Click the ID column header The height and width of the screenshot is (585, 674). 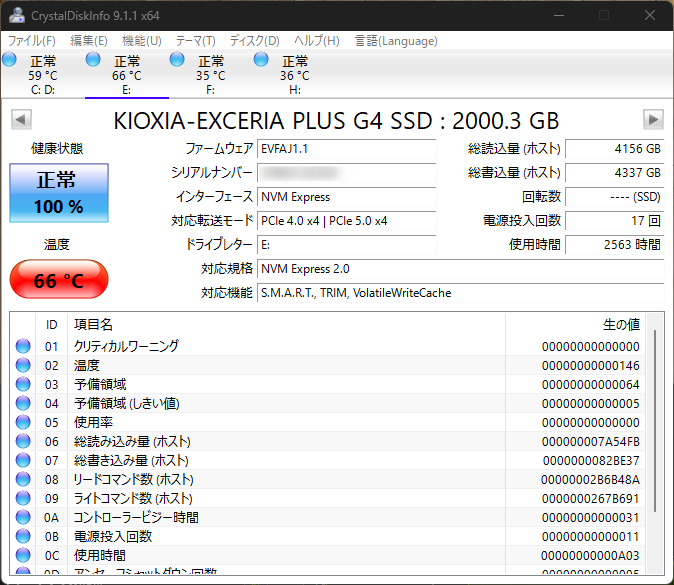tap(52, 325)
